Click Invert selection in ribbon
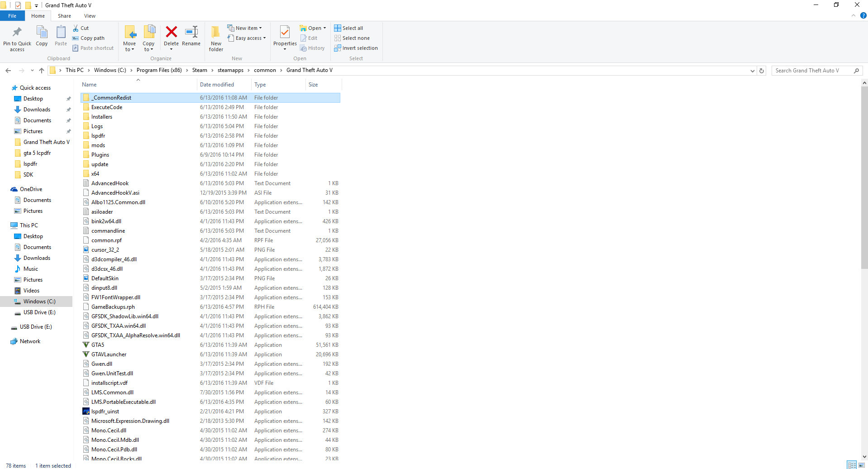The image size is (868, 469). pos(356,48)
